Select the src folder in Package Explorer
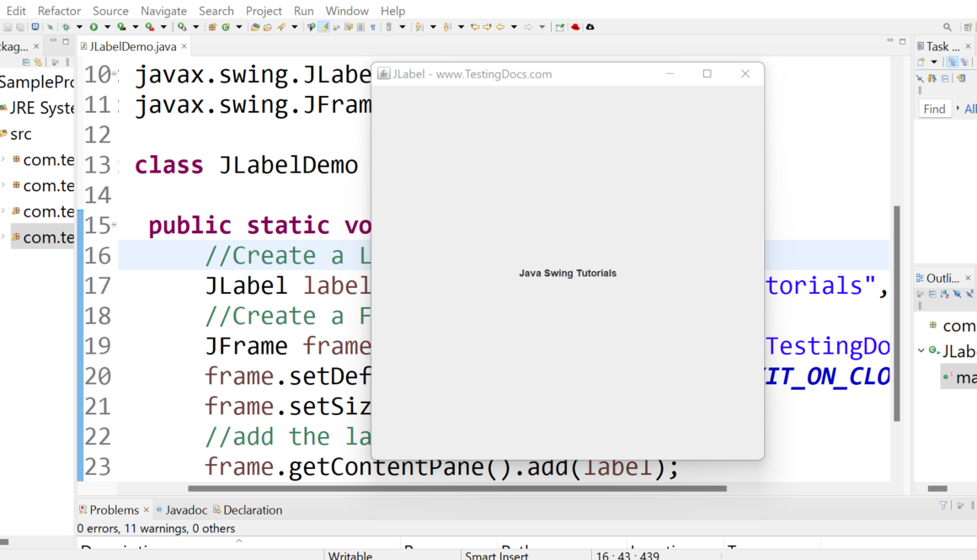Viewport: 977px width, 560px height. coord(20,134)
